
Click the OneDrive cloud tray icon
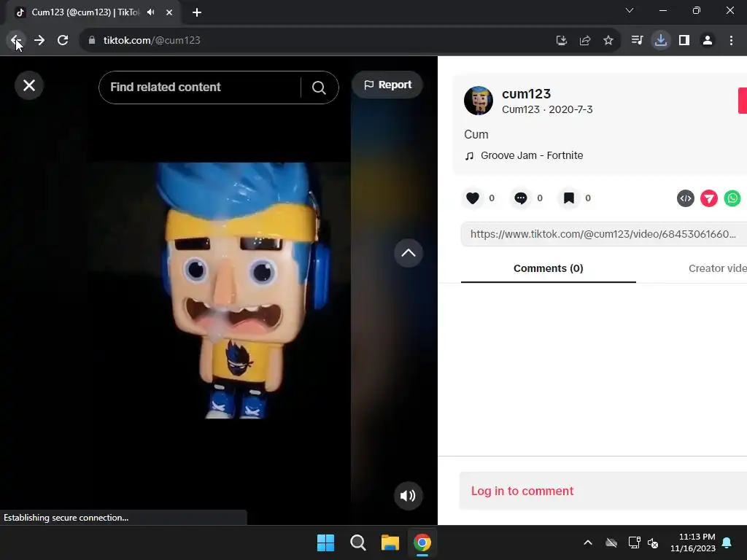(611, 542)
